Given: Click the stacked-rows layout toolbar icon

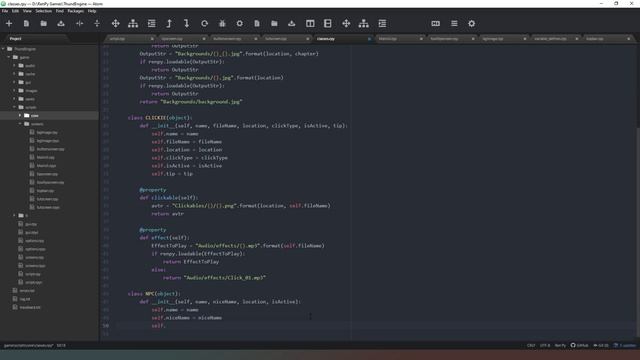Looking at the screenshot, I should [327, 24].
